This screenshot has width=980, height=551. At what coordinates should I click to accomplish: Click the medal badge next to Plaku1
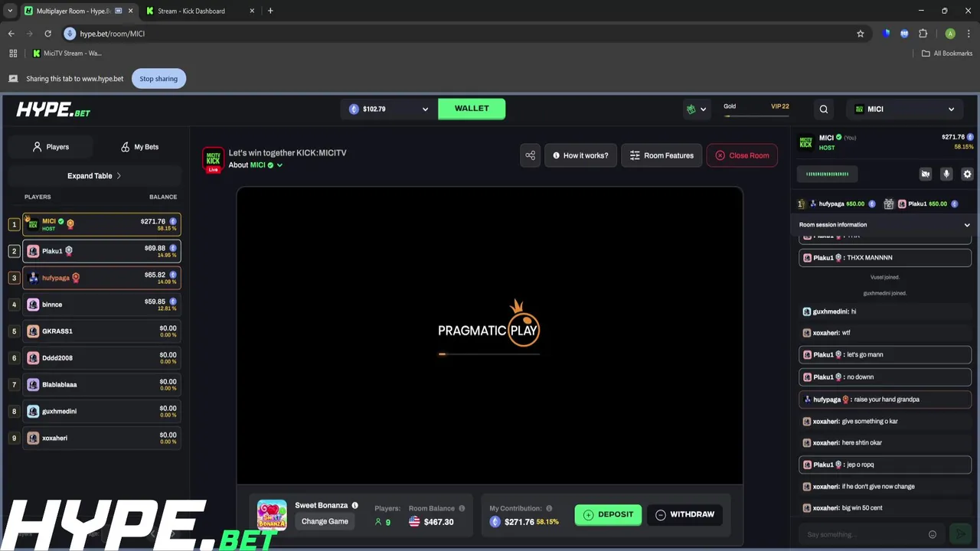[69, 251]
